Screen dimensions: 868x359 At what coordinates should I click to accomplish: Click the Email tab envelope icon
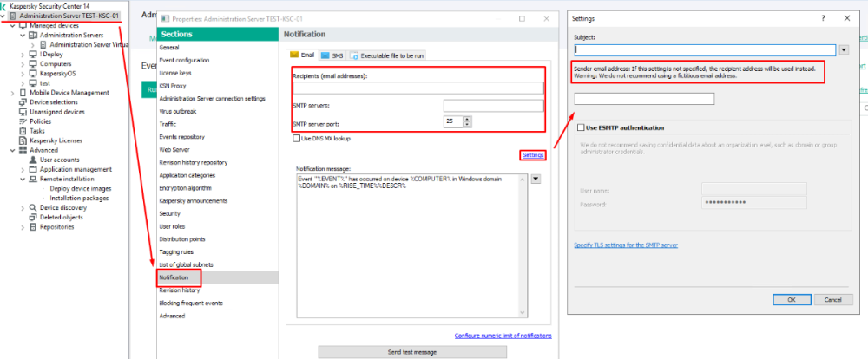[294, 55]
